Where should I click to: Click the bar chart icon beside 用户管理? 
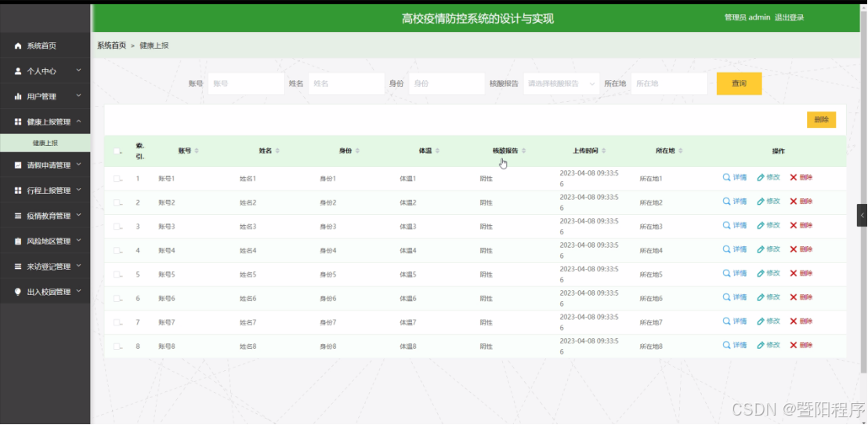pos(18,97)
